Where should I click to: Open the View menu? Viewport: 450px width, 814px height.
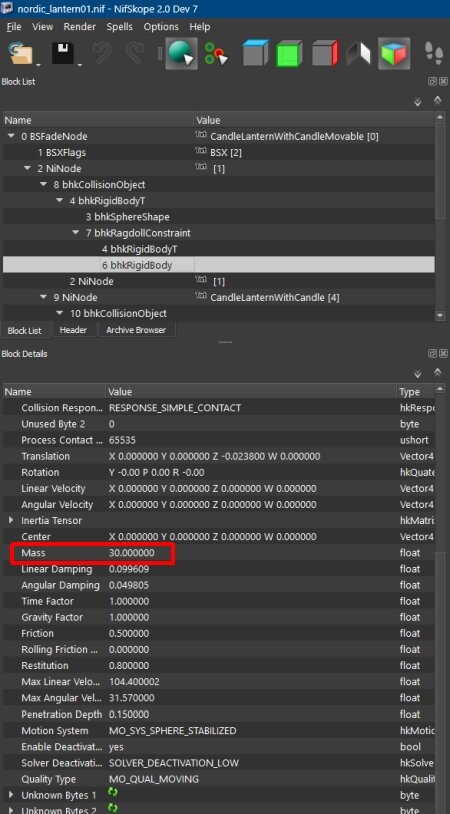pyautogui.click(x=43, y=26)
